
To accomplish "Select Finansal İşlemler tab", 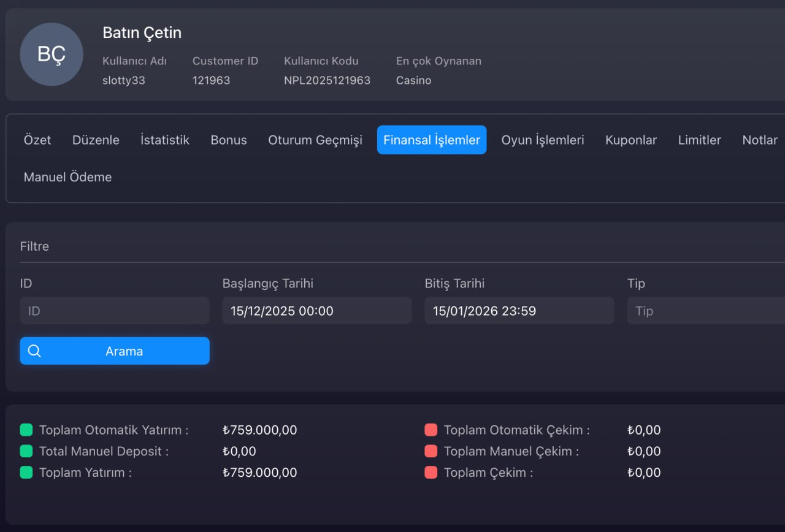I will coord(432,140).
